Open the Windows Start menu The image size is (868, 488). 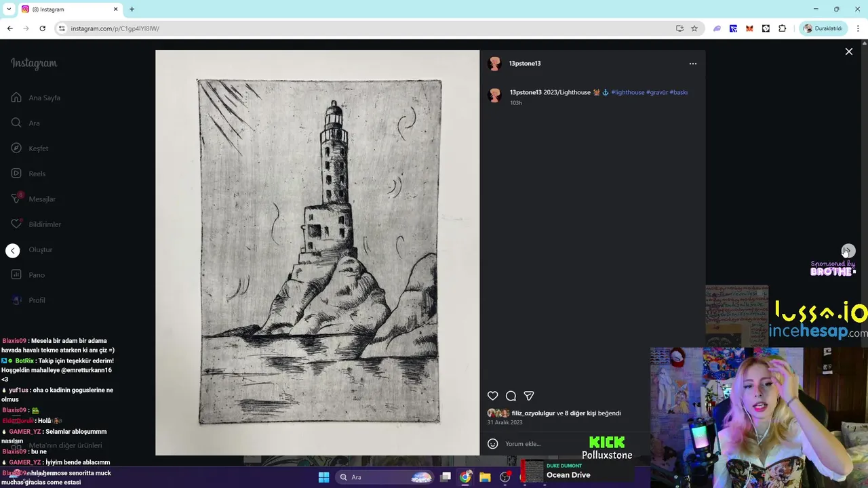click(x=323, y=477)
